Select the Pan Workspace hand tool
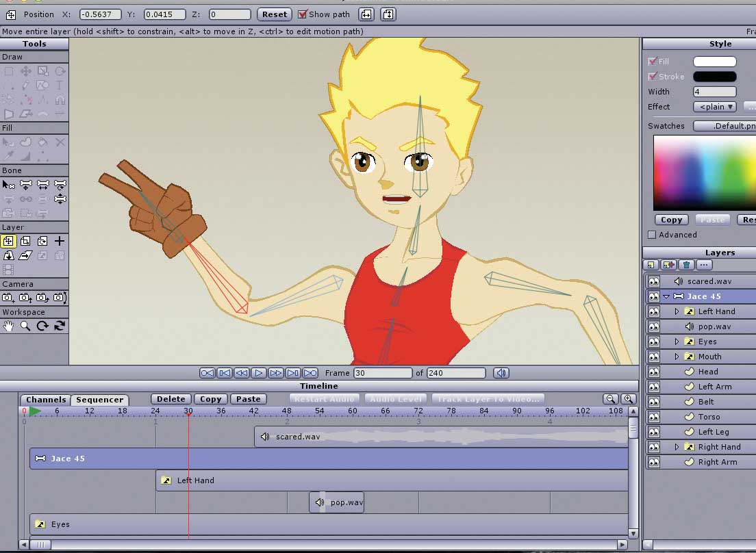 click(x=8, y=326)
